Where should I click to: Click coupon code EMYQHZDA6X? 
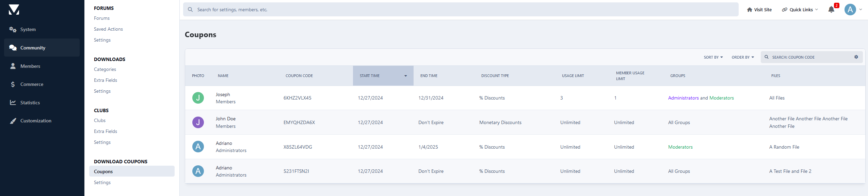299,122
